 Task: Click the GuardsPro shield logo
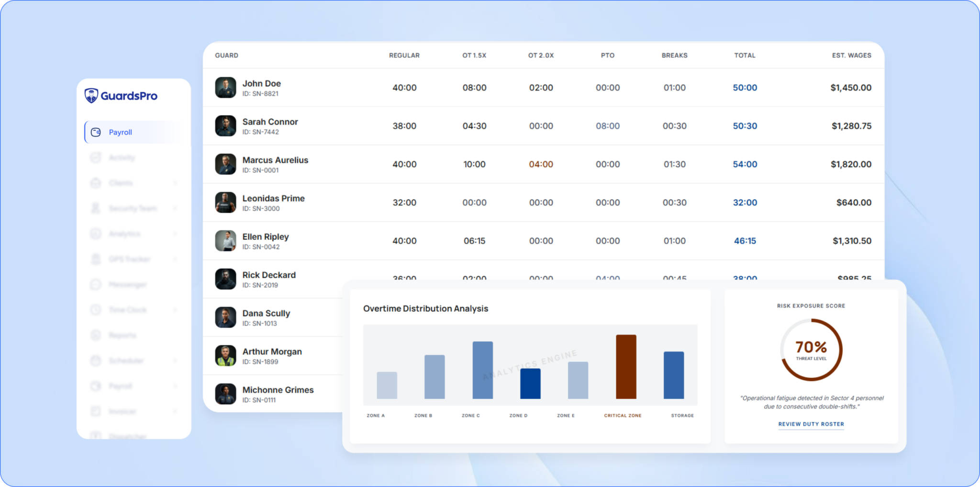click(x=91, y=96)
